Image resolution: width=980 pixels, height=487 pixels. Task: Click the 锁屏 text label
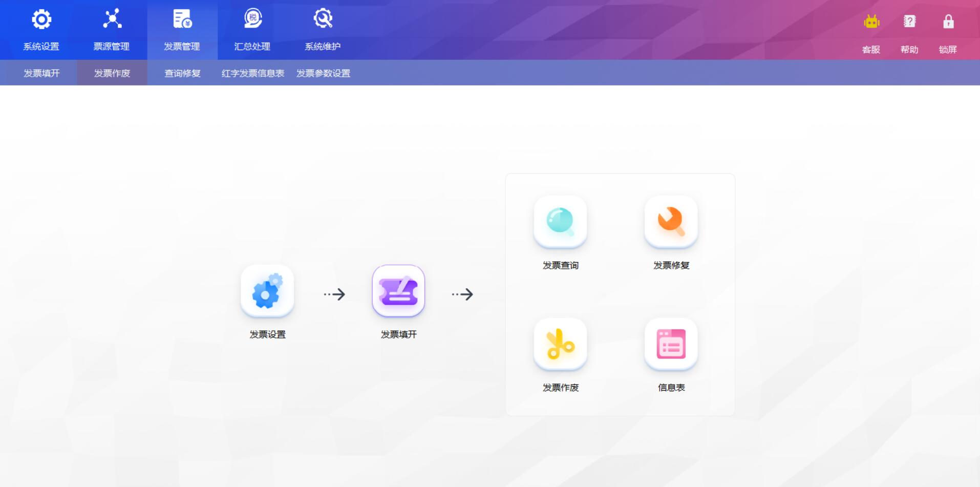[948, 50]
